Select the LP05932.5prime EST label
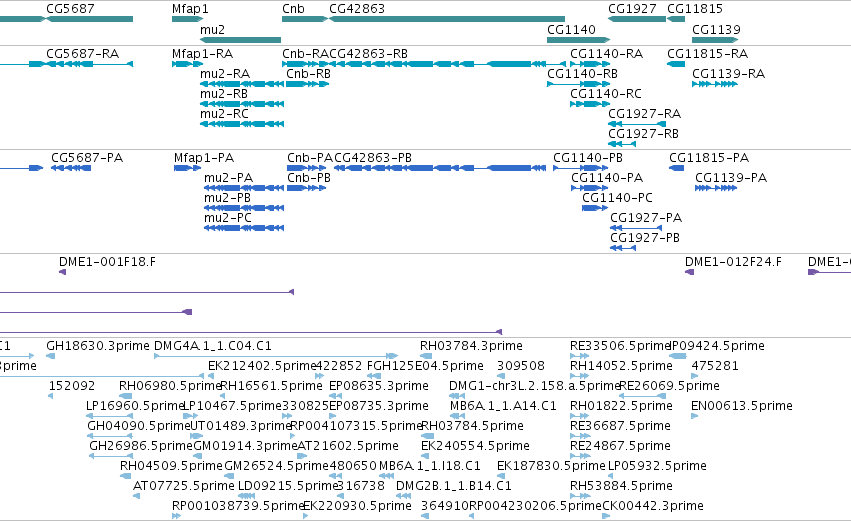The width and height of the screenshot is (851, 521). point(657,467)
